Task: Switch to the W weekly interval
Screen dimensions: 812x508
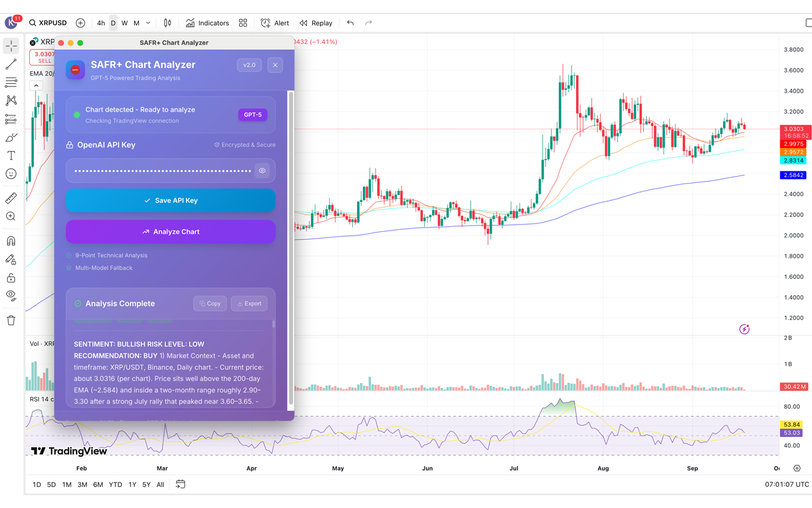Action: click(x=124, y=23)
